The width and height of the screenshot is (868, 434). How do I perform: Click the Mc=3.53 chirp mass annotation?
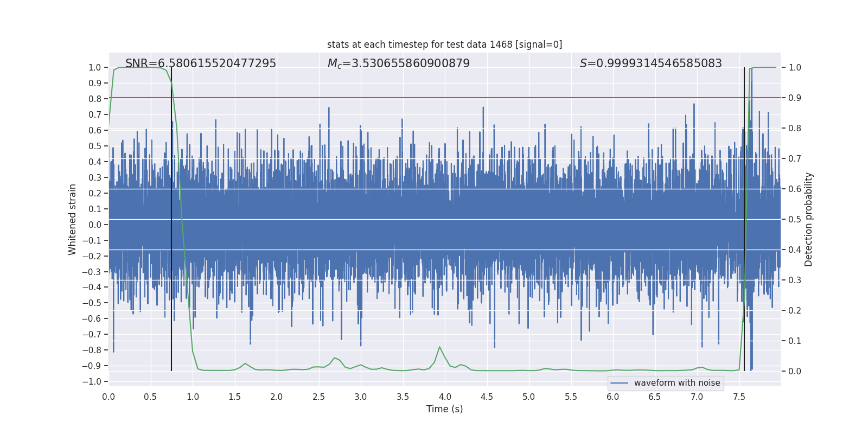[x=398, y=63]
